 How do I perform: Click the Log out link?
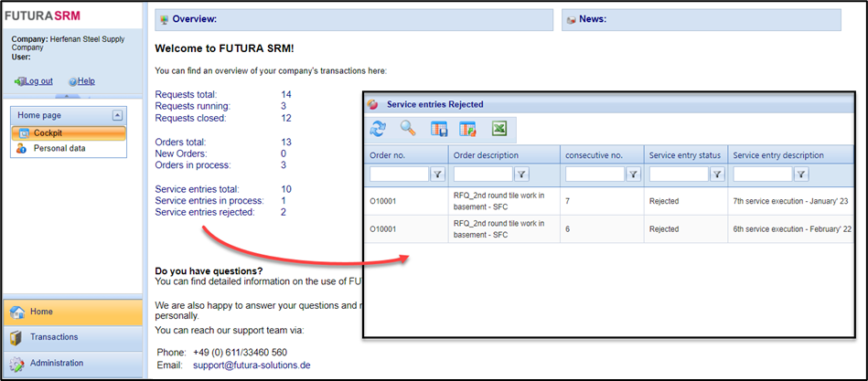(38, 80)
